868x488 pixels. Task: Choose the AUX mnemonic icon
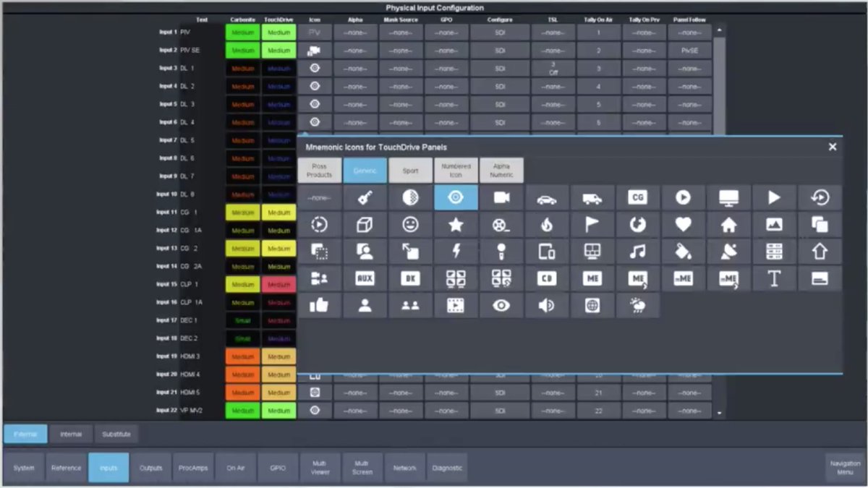[365, 278]
